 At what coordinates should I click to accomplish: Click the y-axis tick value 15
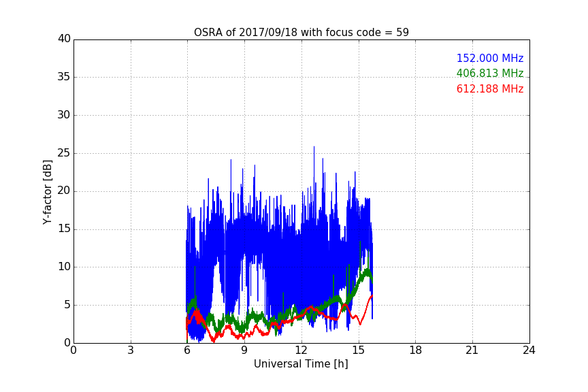point(64,229)
